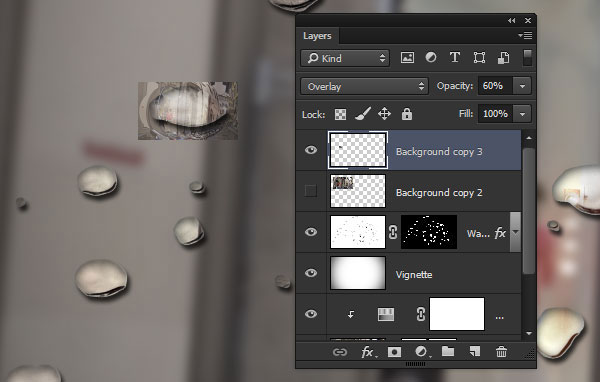600x382 pixels.
Task: Select the Layers tab
Action: (317, 36)
